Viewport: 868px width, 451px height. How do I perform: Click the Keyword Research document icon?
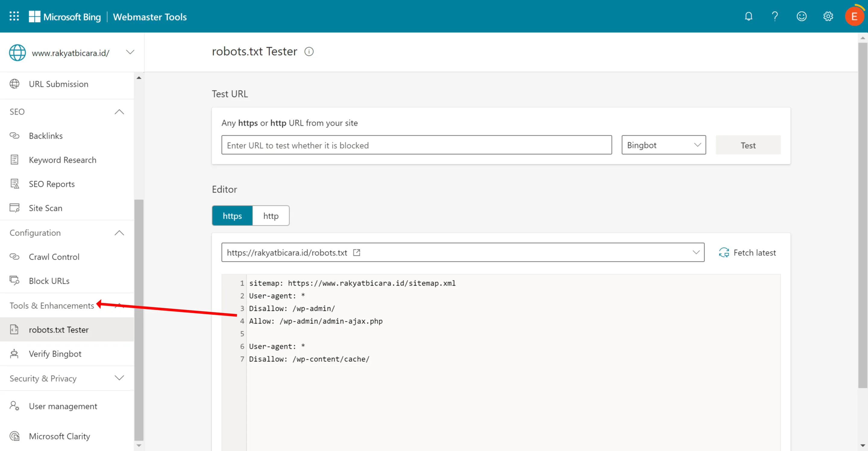[14, 160]
